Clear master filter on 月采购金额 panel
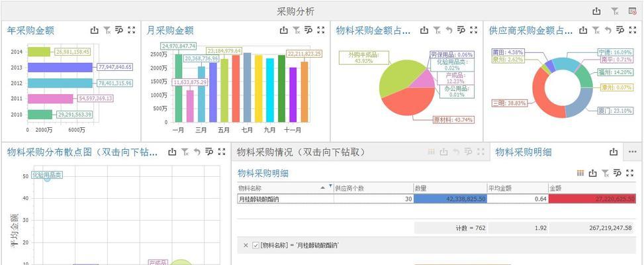 pyautogui.click(x=296, y=30)
